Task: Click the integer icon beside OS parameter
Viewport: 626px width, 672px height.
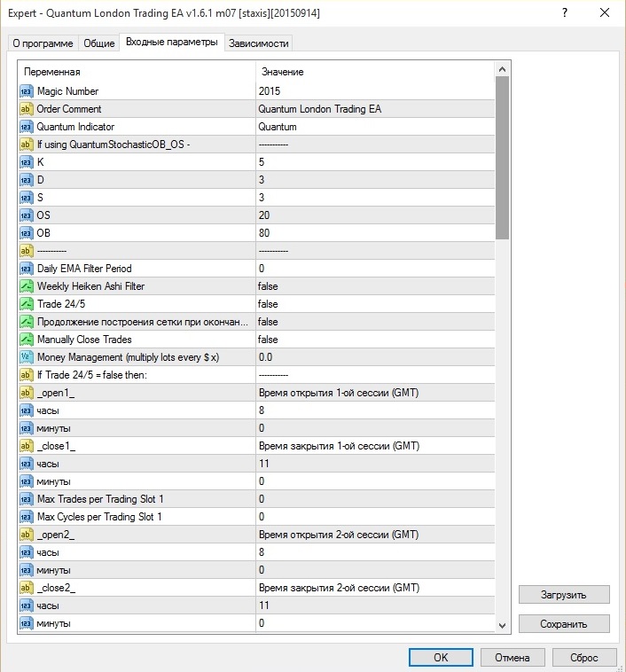Action: pyautogui.click(x=26, y=215)
